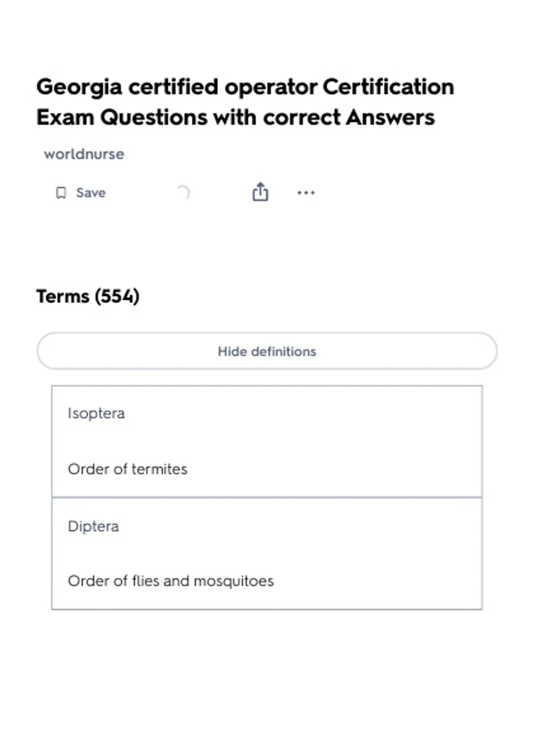Image resolution: width=534 pixels, height=756 pixels.
Task: Click the Terms (554) heading
Action: pos(88,296)
